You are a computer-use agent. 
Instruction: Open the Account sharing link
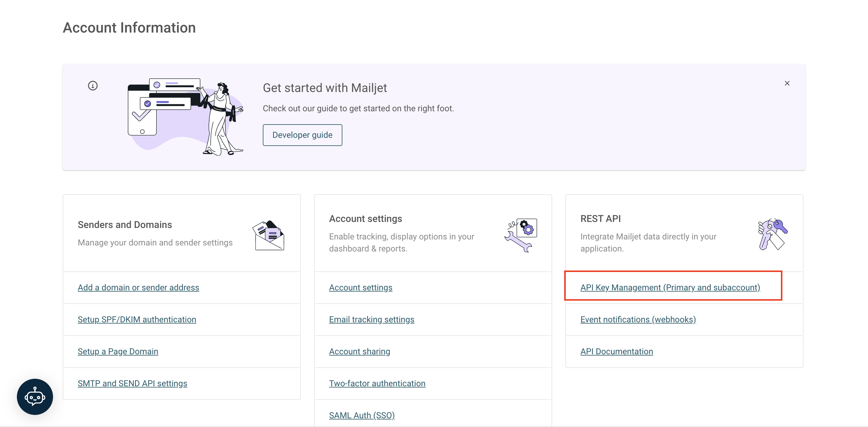pyautogui.click(x=360, y=352)
